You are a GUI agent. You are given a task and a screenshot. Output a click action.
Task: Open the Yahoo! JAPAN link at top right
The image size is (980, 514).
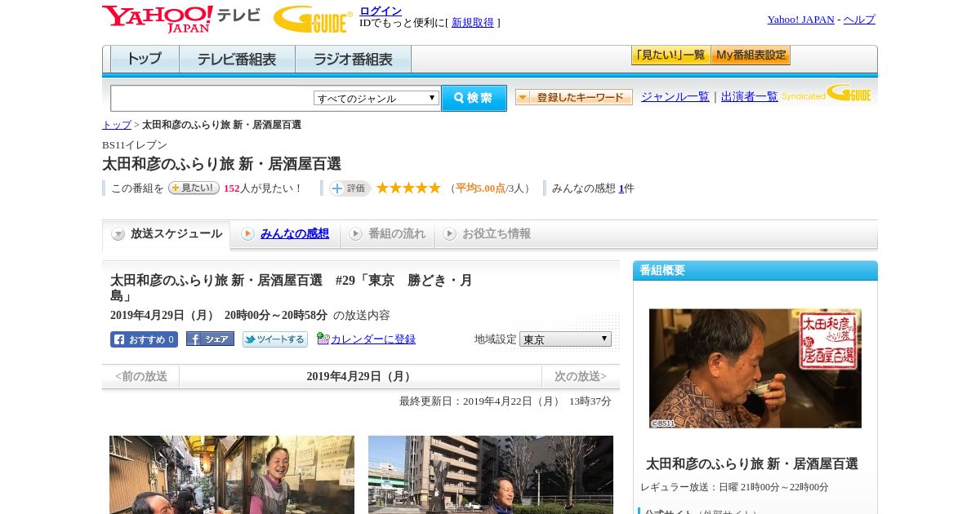800,20
